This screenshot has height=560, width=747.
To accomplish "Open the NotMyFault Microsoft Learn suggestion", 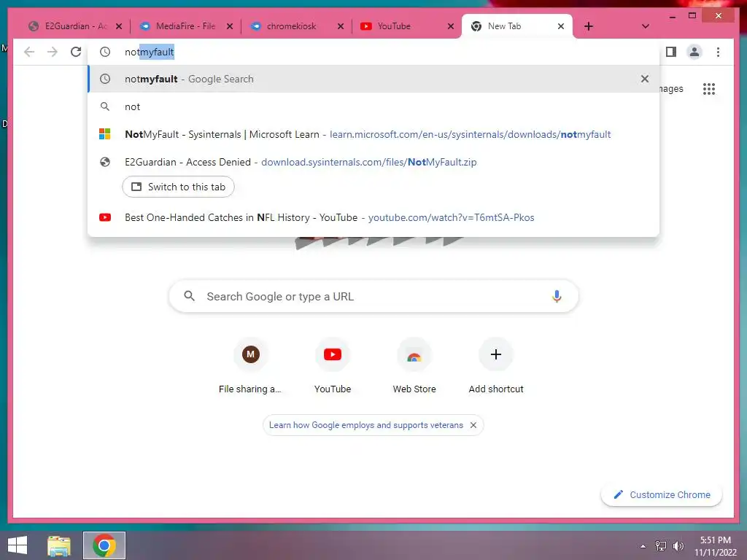I will tap(373, 134).
